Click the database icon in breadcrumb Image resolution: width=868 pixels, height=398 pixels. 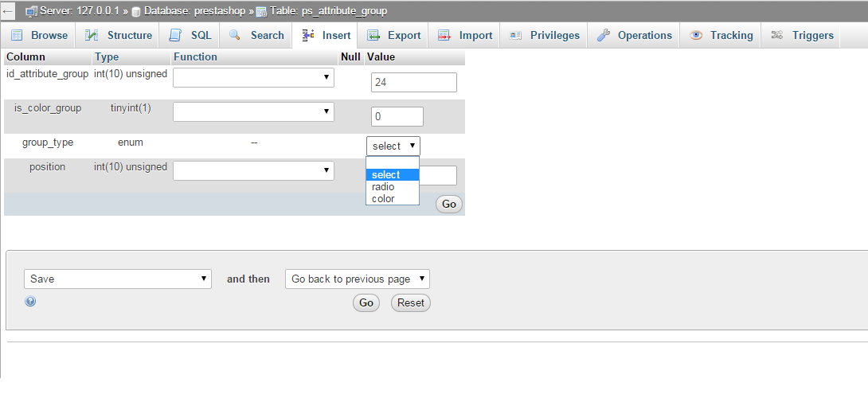[x=136, y=12]
